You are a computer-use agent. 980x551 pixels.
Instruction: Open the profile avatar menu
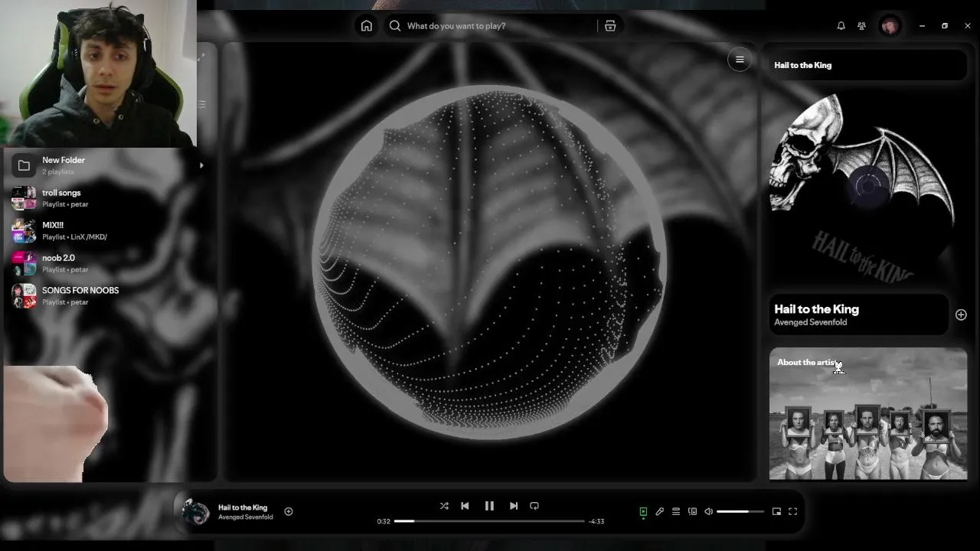pyautogui.click(x=890, y=26)
